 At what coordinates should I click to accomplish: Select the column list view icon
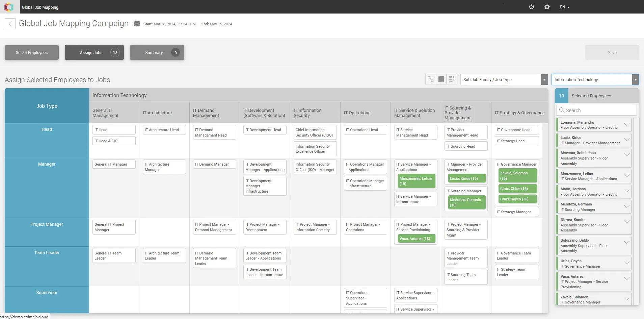pos(452,79)
